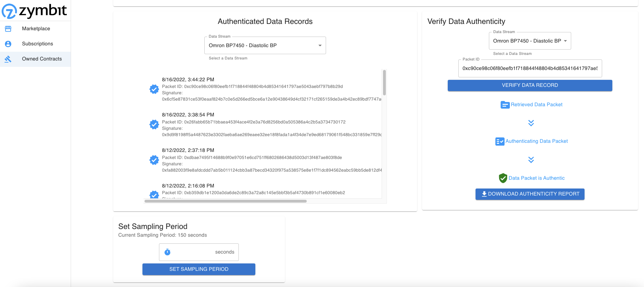
Task: Click Verify Data Authenticity heading
Action: click(x=466, y=21)
